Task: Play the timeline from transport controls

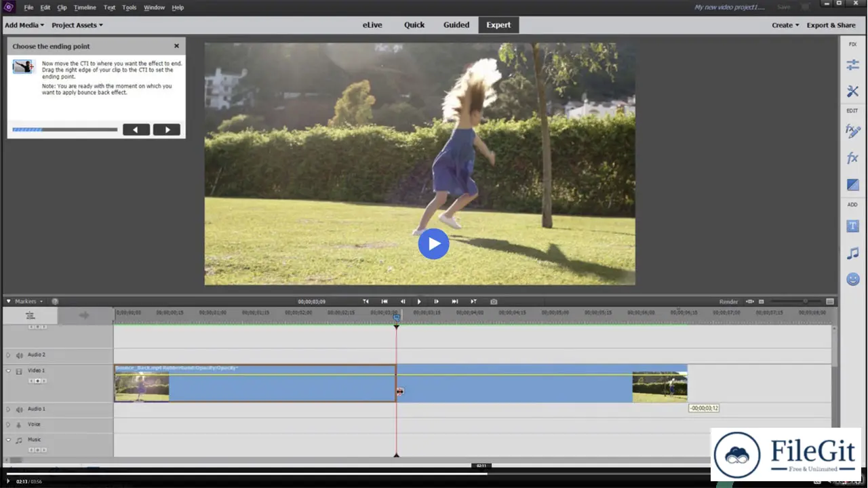Action: 419,302
